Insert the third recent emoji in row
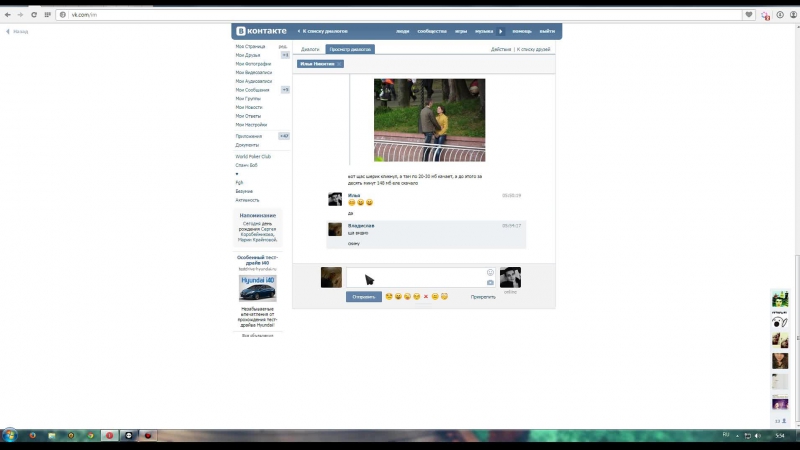Viewport: 800px width, 450px height. (x=407, y=296)
